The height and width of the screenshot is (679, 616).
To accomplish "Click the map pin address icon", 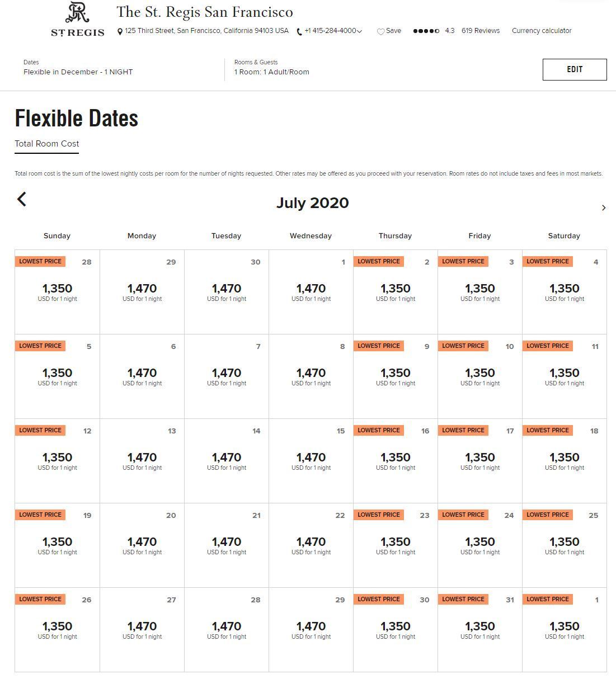I will pos(120,32).
